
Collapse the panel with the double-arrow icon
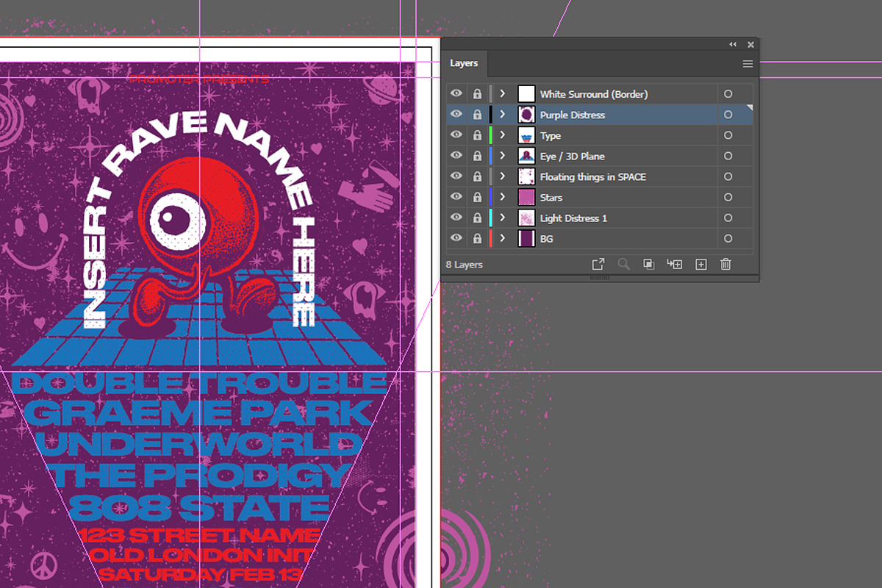pos(732,44)
